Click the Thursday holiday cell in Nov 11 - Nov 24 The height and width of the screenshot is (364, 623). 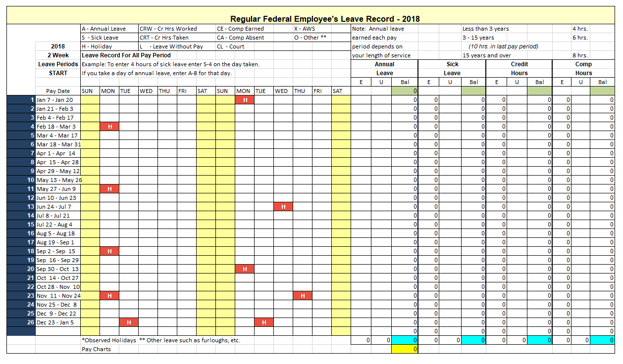[x=302, y=296]
